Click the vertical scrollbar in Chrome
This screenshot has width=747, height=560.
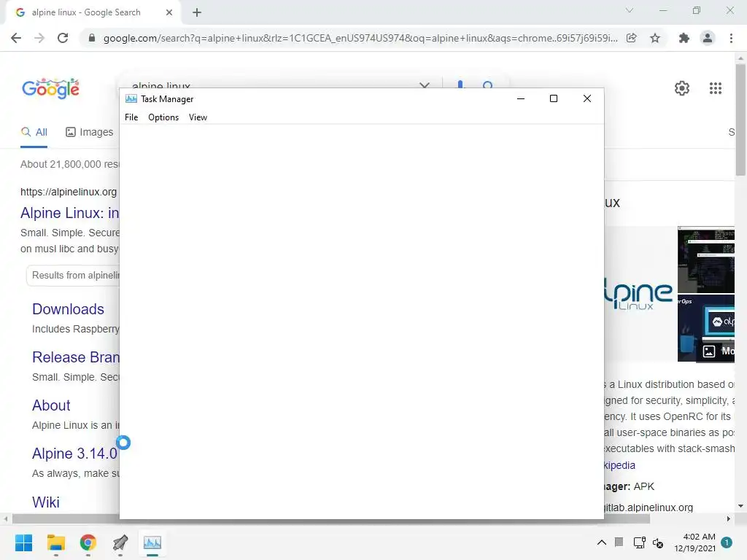coord(740,119)
